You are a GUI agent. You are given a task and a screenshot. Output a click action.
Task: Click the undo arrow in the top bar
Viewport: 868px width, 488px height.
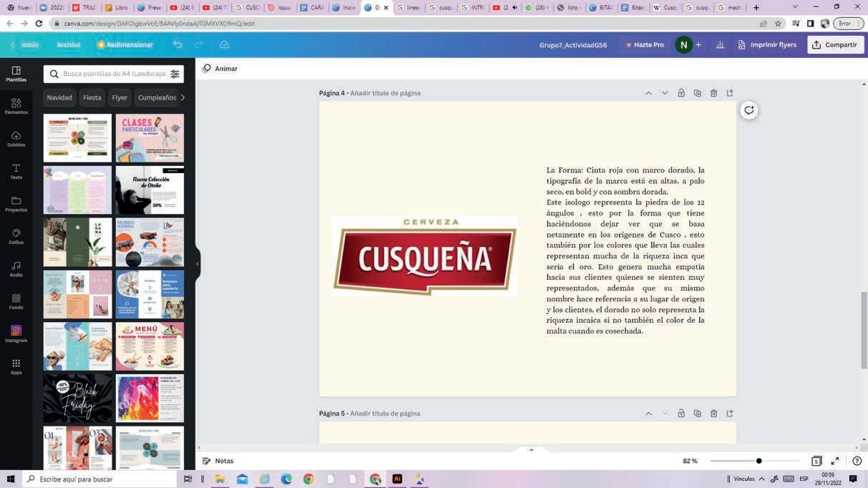pos(178,44)
